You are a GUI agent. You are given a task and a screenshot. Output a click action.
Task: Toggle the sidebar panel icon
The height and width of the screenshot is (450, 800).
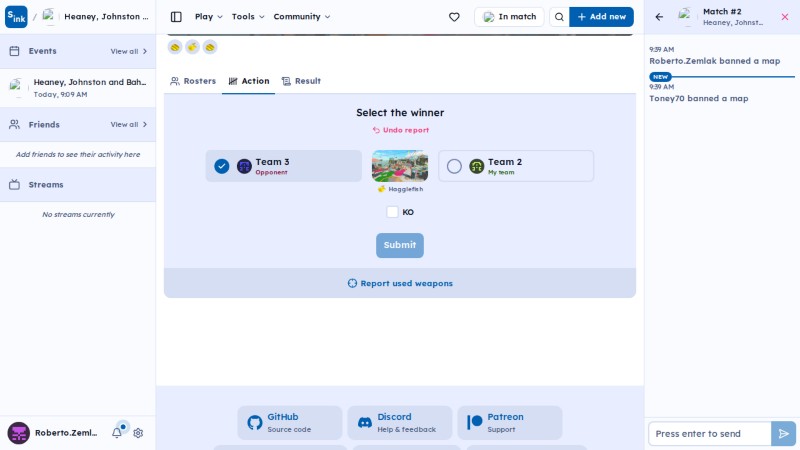(176, 17)
